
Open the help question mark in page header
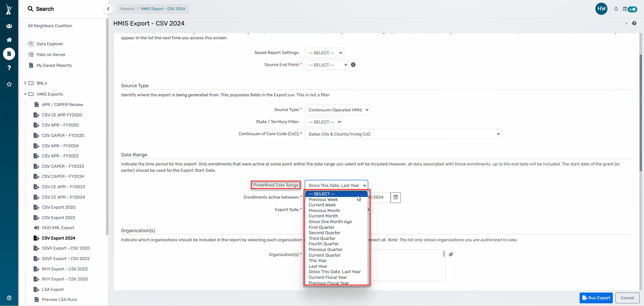click(x=634, y=23)
